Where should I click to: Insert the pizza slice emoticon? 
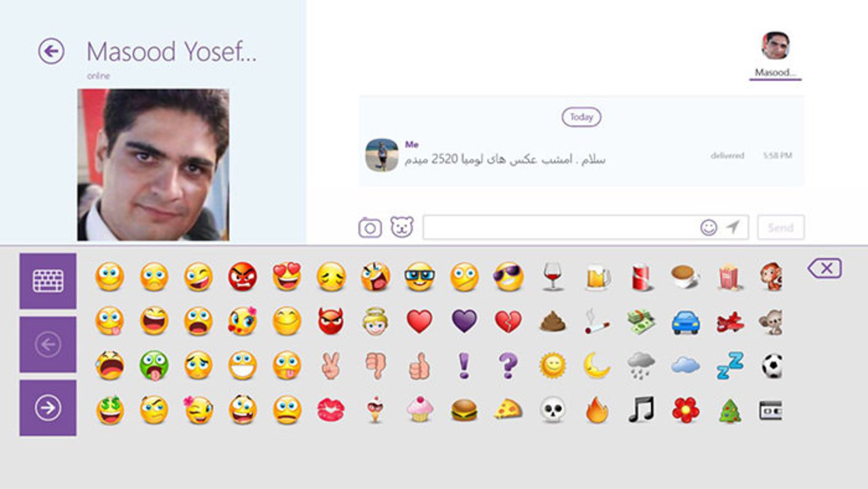tap(508, 410)
